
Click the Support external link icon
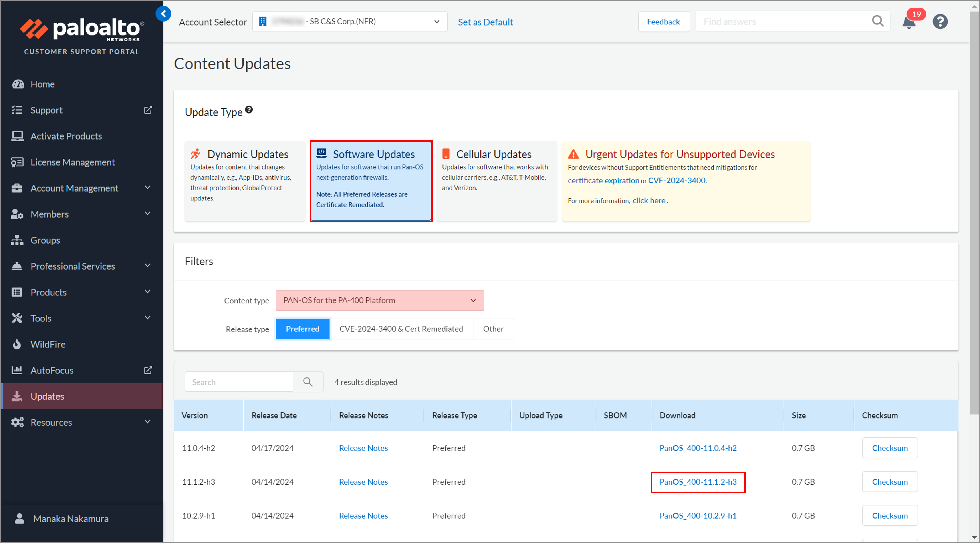tap(148, 110)
